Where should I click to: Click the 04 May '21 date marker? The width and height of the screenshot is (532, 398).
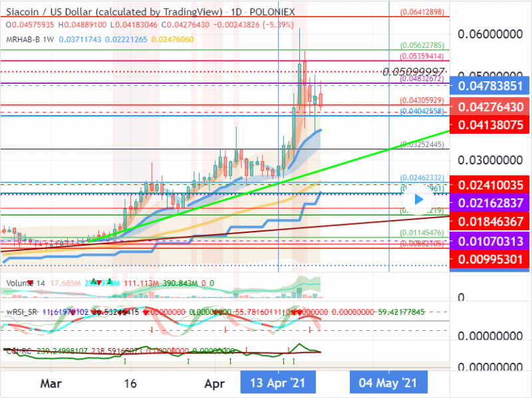[x=388, y=383]
